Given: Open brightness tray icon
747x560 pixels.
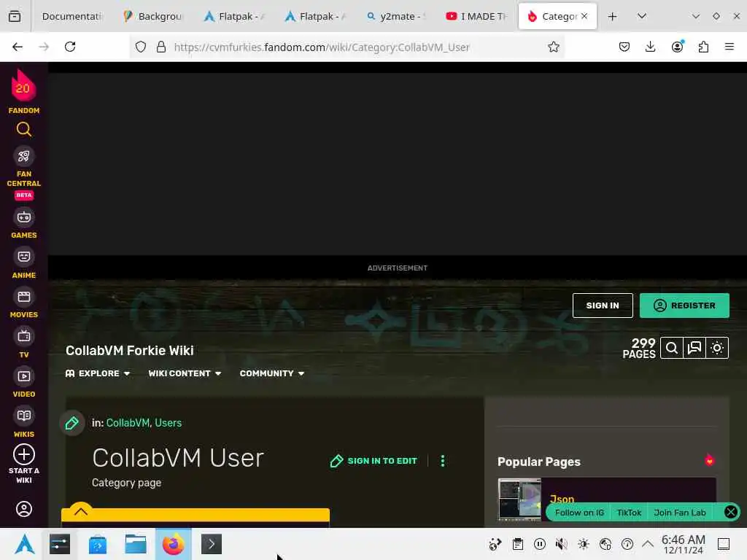Looking at the screenshot, I should [x=583, y=544].
